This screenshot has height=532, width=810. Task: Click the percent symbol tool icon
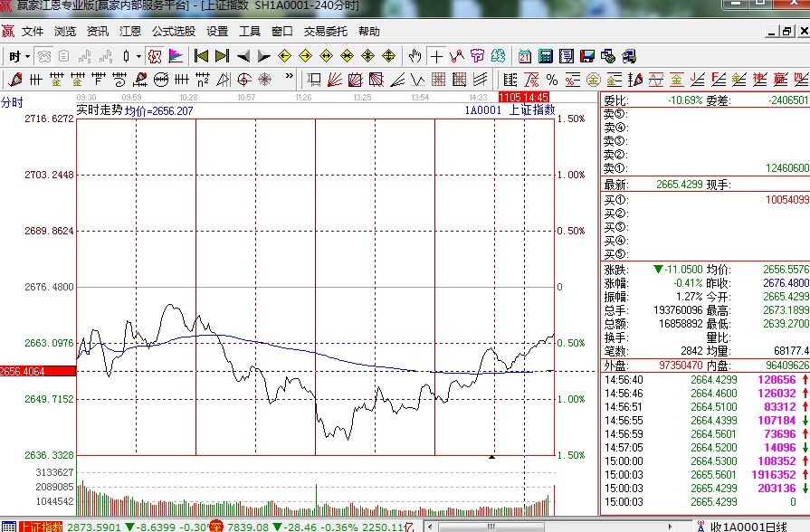pos(552,80)
